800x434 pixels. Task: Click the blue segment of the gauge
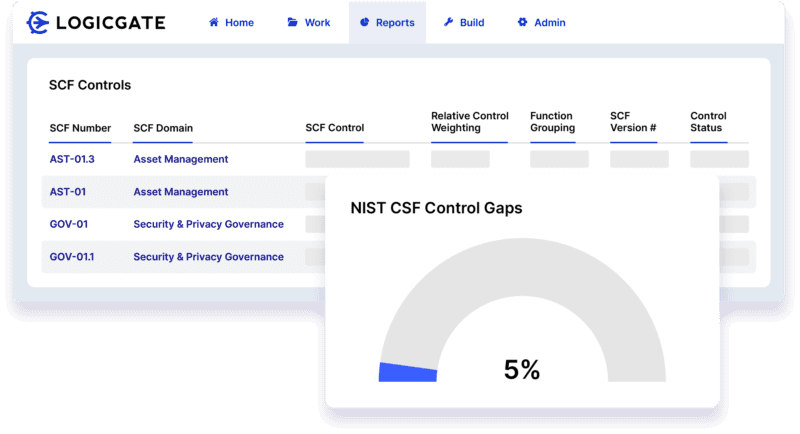[407, 372]
